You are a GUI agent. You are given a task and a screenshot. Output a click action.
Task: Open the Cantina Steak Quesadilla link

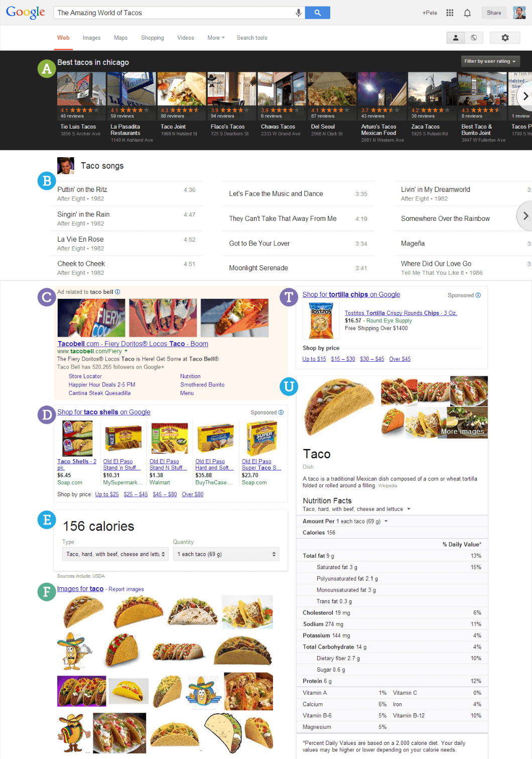coord(99,393)
